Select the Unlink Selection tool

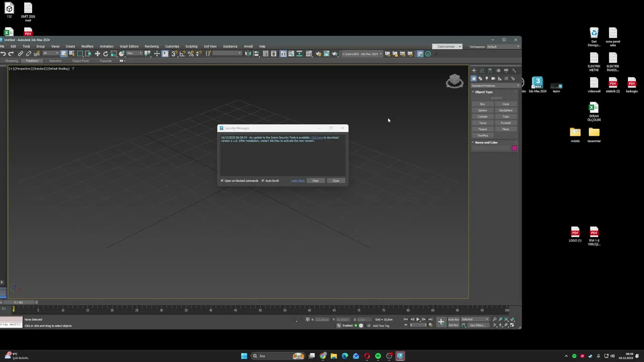(x=28, y=53)
